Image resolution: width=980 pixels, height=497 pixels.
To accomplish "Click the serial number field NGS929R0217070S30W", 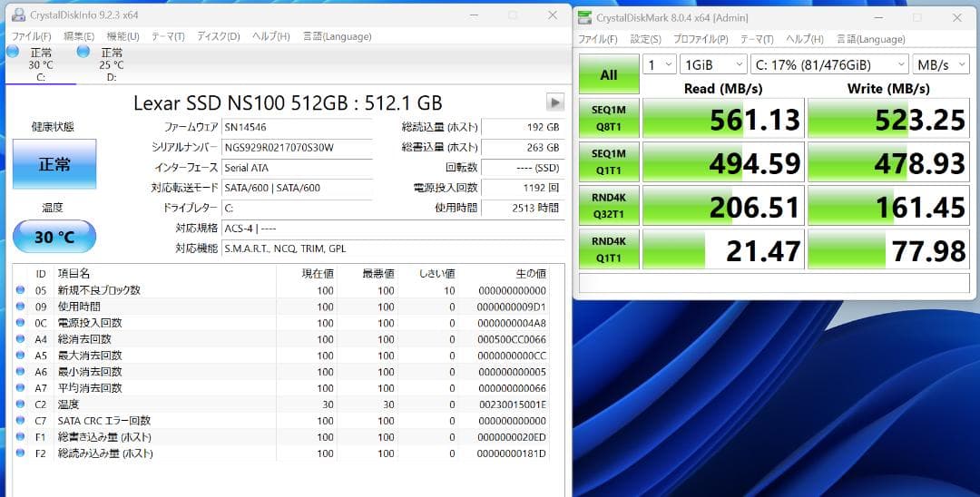I will click(297, 147).
